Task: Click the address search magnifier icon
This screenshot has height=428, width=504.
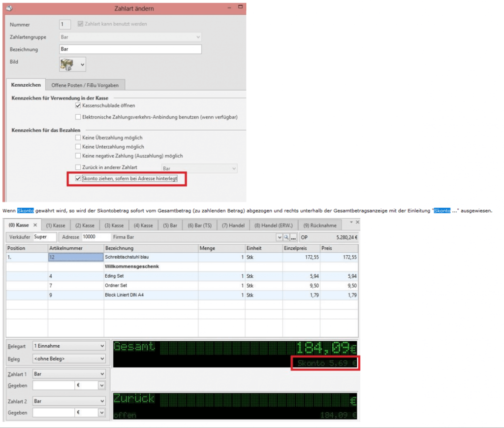Action: coord(287,237)
